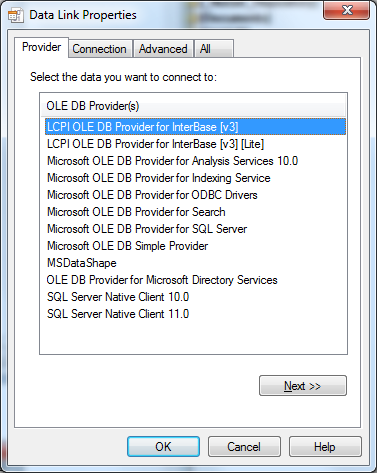Close the Data Link Properties dialog
Image resolution: width=377 pixels, height=473 pixels.
coord(346,10)
